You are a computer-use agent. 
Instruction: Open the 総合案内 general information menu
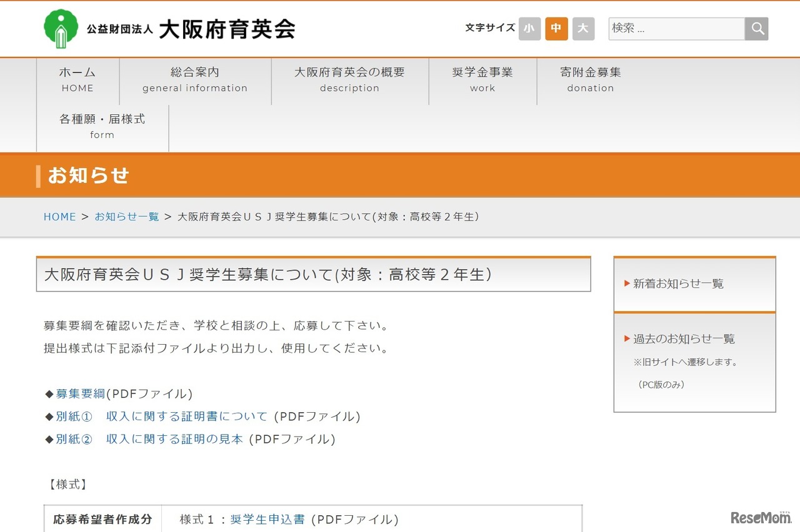coord(195,80)
